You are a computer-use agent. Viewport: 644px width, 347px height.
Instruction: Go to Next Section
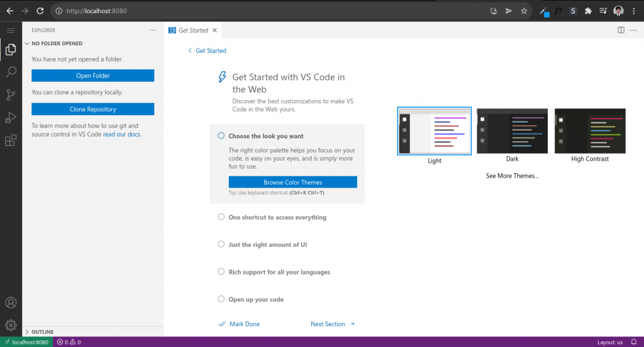[333, 324]
